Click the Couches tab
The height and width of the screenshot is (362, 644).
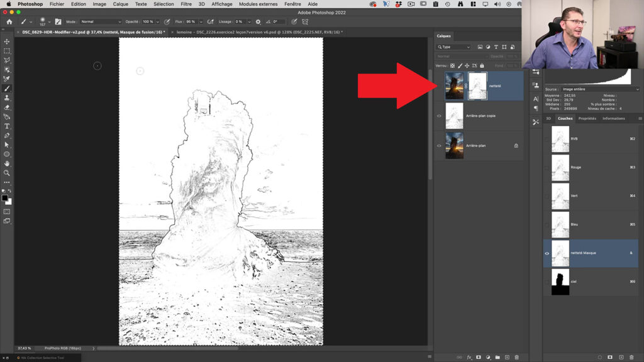[x=565, y=118]
